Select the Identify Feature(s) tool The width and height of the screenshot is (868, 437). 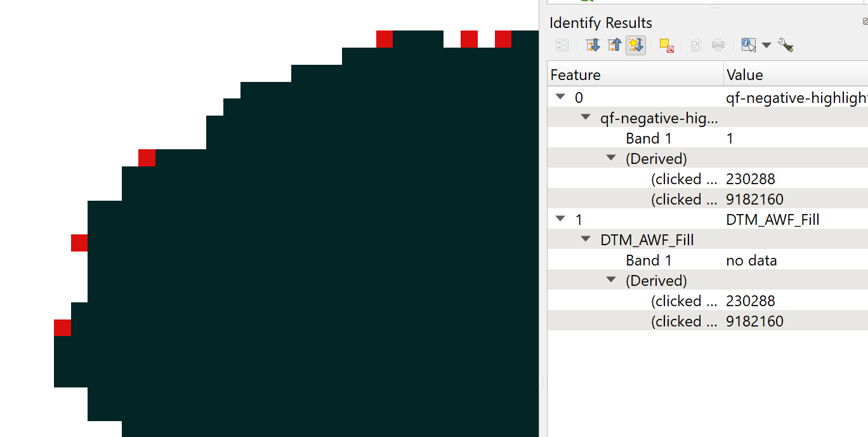tap(749, 44)
